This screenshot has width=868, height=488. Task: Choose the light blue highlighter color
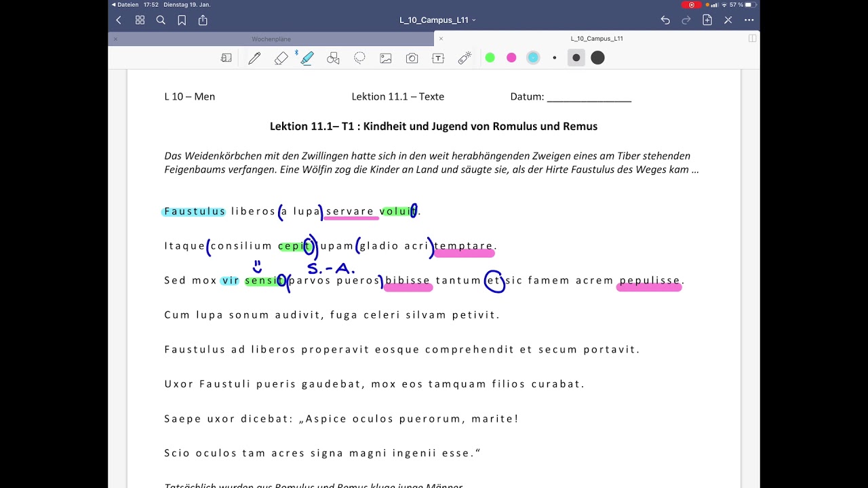[x=533, y=58]
